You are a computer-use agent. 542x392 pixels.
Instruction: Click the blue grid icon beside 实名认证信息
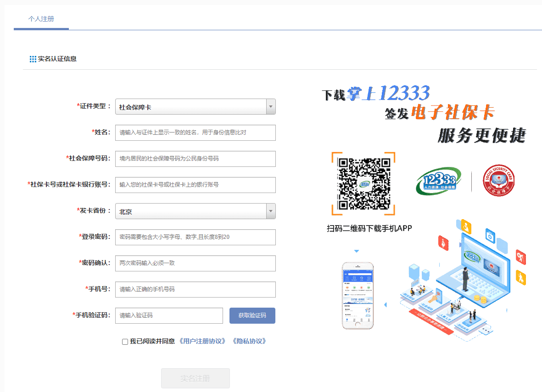click(x=33, y=59)
